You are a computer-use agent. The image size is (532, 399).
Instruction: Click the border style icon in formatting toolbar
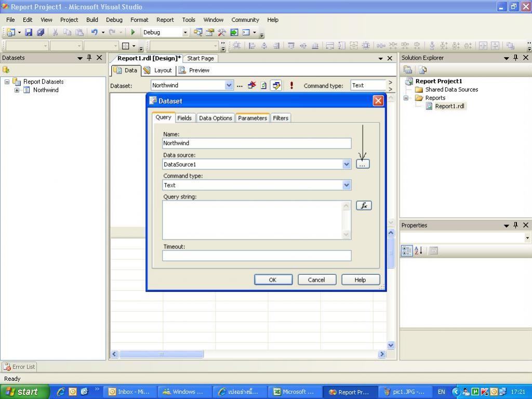(126, 46)
